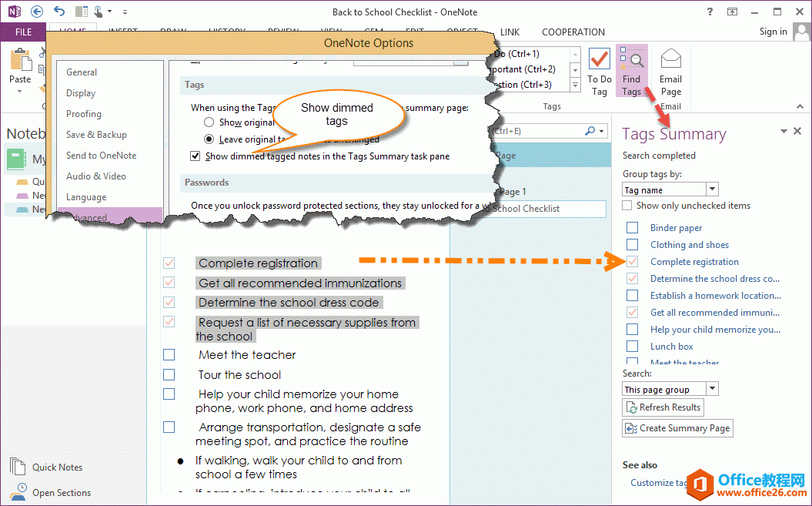
Task: Open the Help question mark
Action: coord(710,12)
